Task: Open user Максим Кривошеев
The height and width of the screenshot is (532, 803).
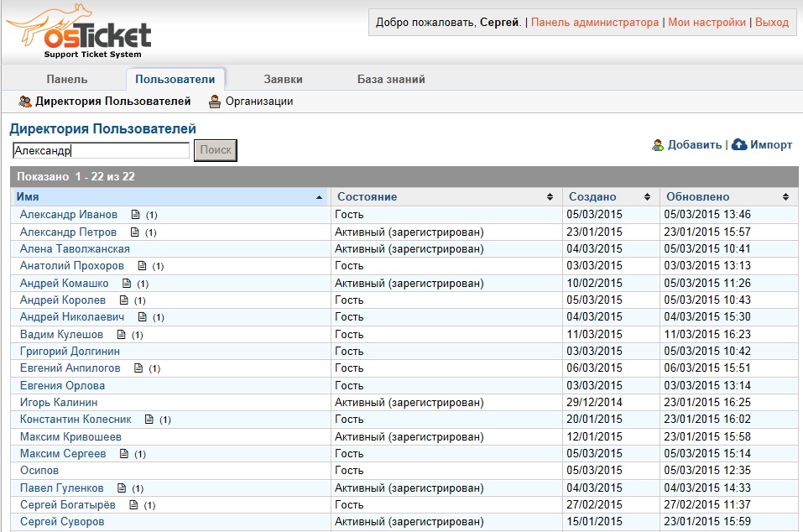Action: [x=70, y=437]
